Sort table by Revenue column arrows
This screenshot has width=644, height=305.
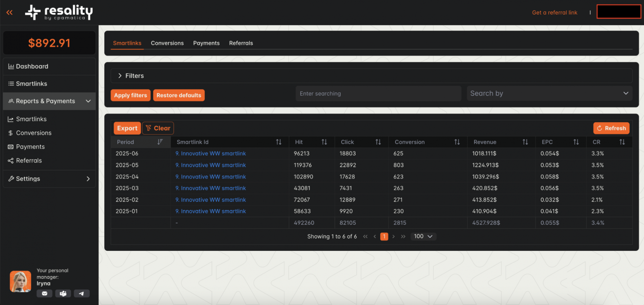click(x=525, y=142)
